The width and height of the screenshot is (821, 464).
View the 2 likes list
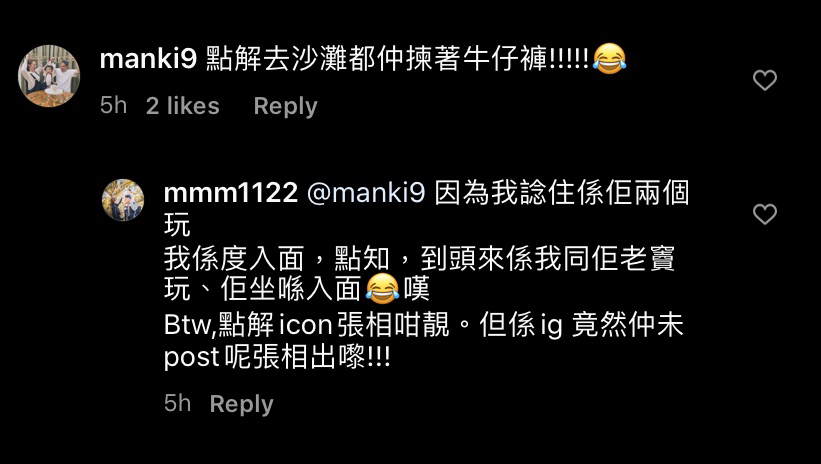[x=183, y=106]
